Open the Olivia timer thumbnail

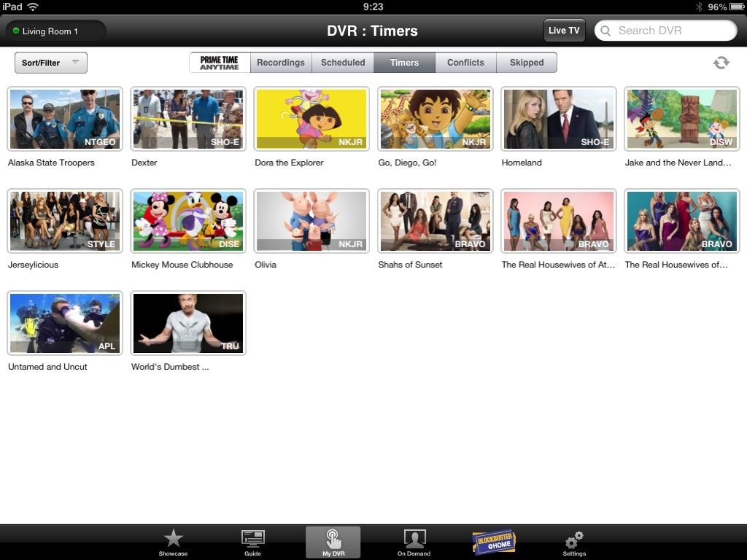coord(311,221)
